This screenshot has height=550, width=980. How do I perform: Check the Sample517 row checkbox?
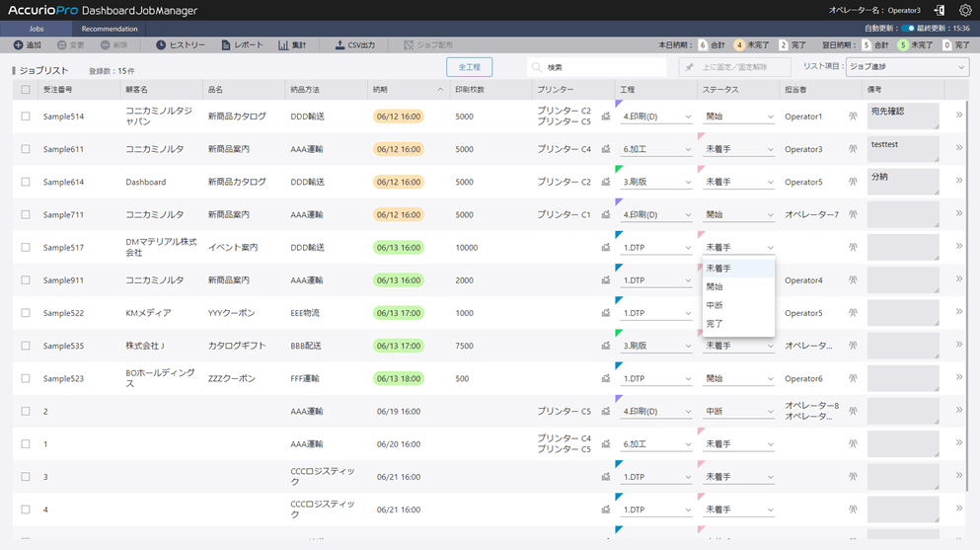(x=26, y=248)
